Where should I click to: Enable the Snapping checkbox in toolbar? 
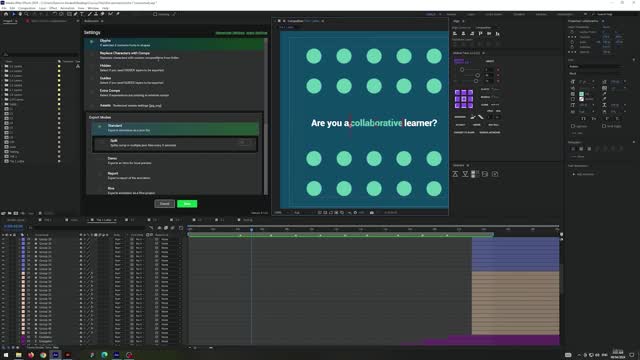click(x=155, y=14)
